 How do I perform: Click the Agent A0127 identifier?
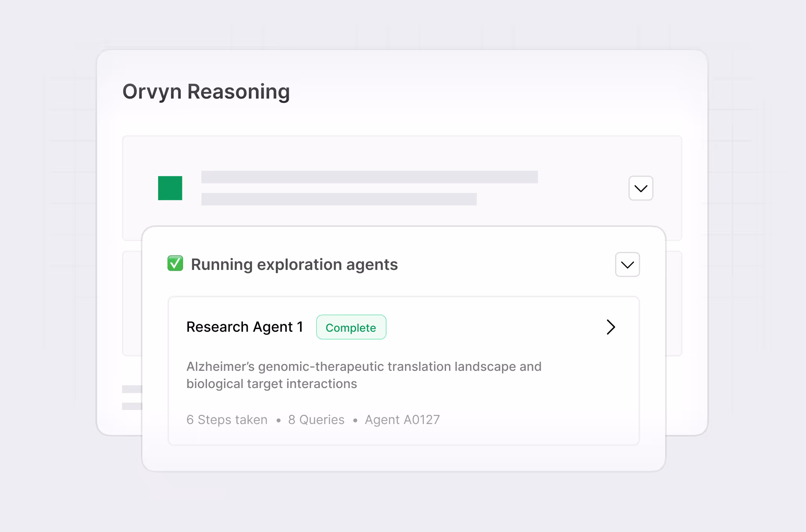(402, 420)
